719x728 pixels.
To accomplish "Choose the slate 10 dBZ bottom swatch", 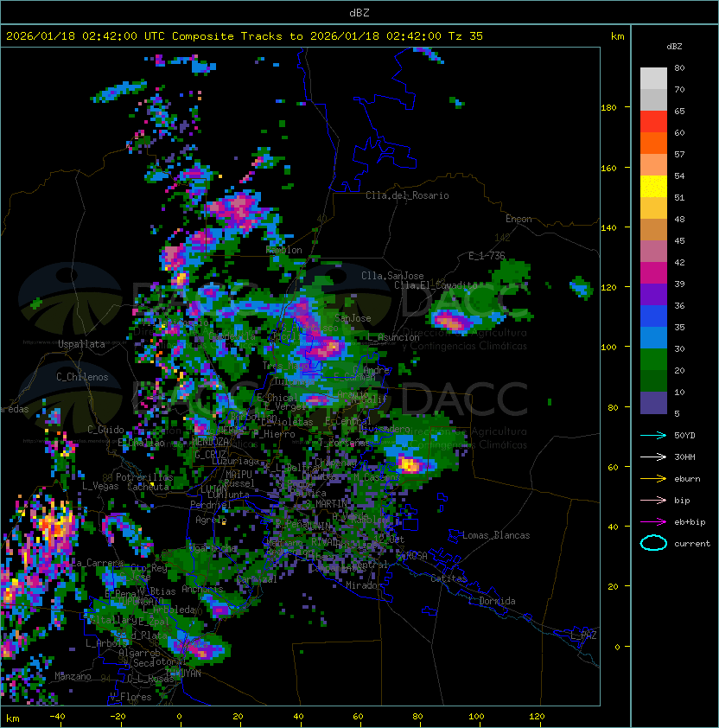I will point(653,403).
